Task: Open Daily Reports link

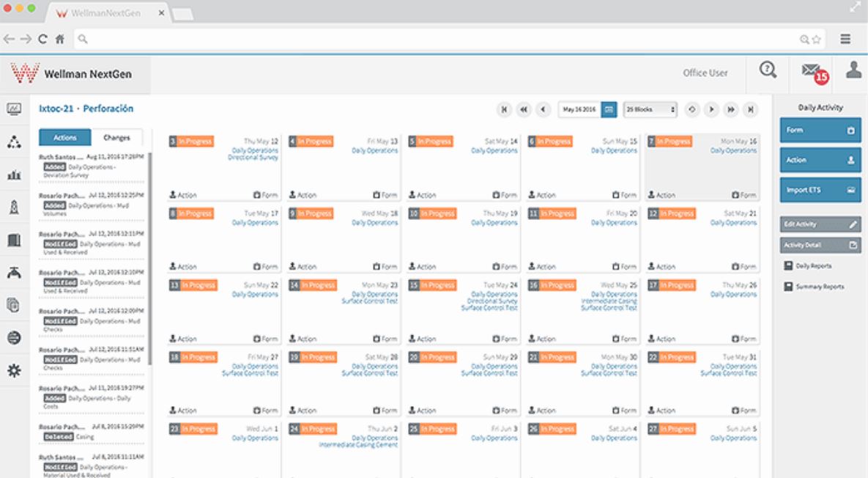Action: [808, 266]
